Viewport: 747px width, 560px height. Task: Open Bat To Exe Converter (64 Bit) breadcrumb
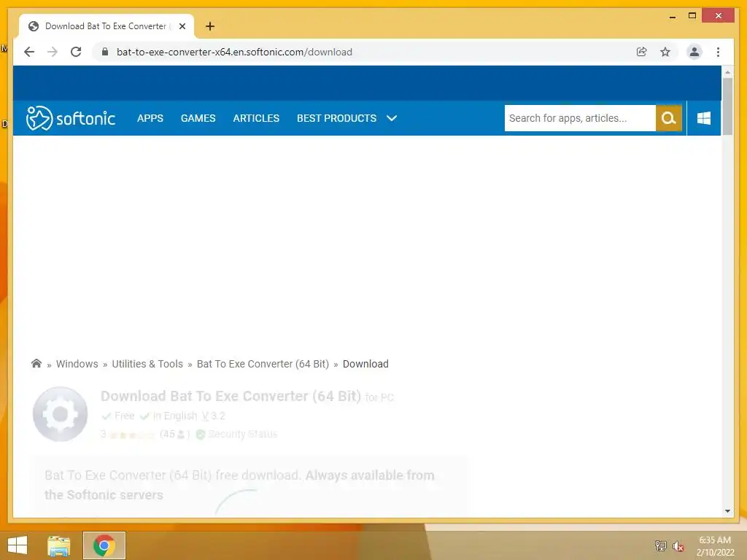click(x=263, y=364)
